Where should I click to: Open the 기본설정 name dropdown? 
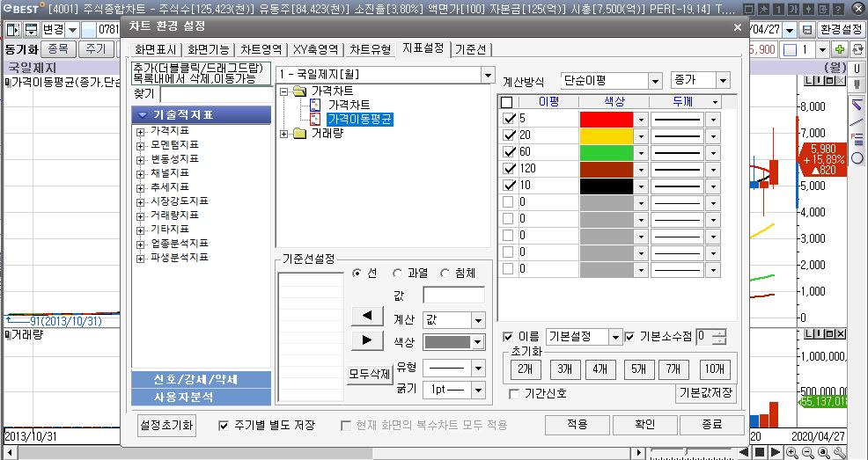click(x=615, y=337)
